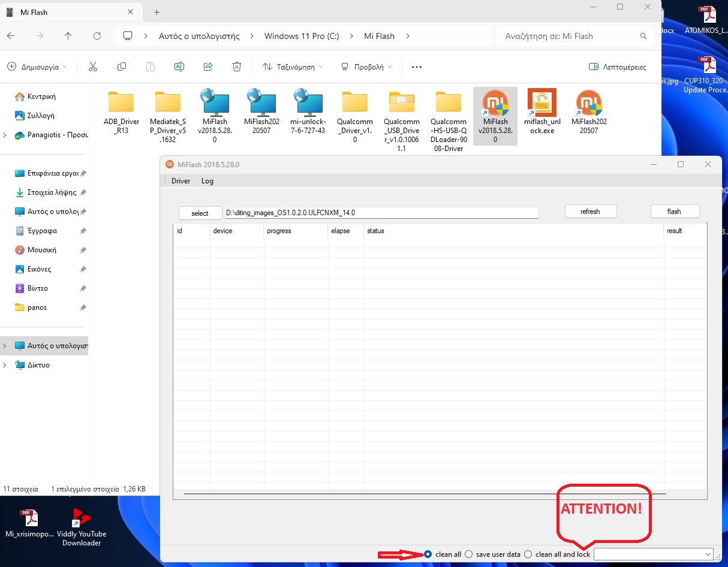728x567 pixels.
Task: Select the "clean all and lock" radio option
Action: [x=528, y=554]
